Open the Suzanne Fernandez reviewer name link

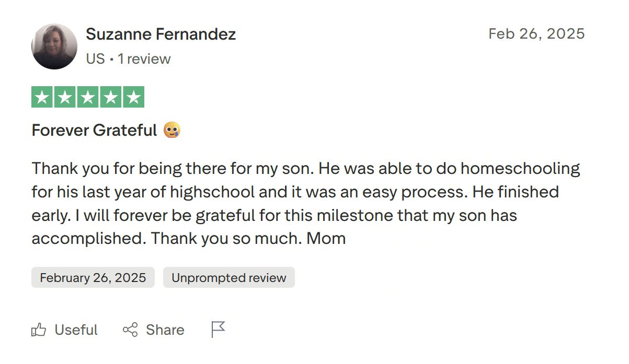[161, 34]
